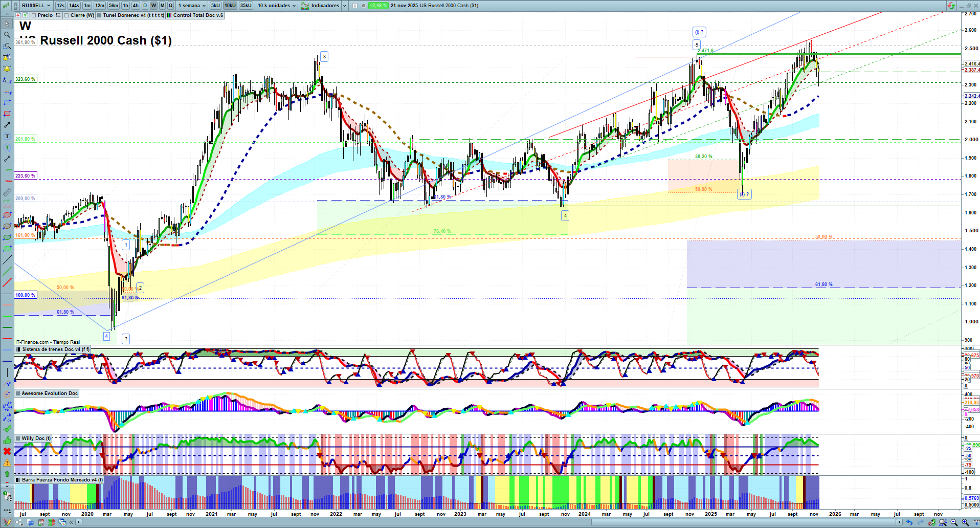Toggle the Precio checkbox
The image size is (980, 528).
click(34, 15)
